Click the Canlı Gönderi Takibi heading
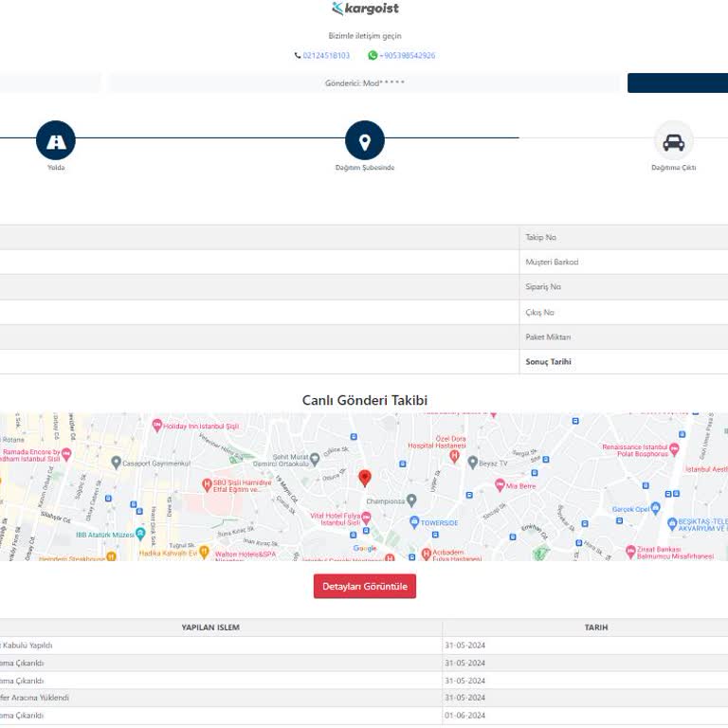Image resolution: width=728 pixels, height=728 pixels. click(x=364, y=400)
